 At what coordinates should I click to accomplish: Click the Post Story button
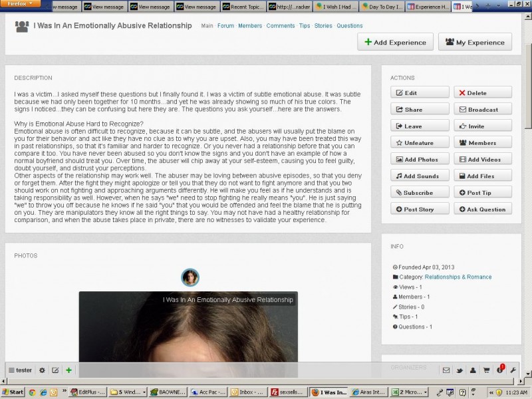pos(420,209)
